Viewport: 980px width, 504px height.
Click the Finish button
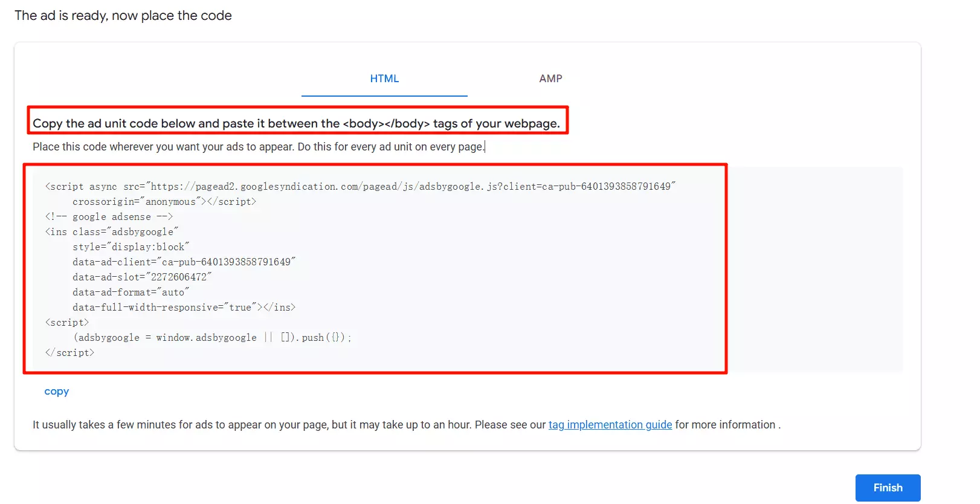coord(888,488)
